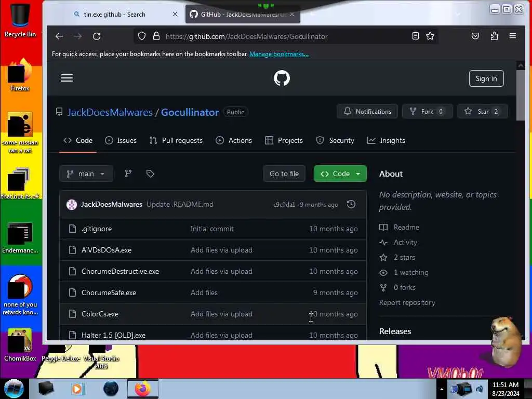The width and height of the screenshot is (532, 399).
Task: Click the page vertical scrollbar thumb
Action: click(x=521, y=95)
